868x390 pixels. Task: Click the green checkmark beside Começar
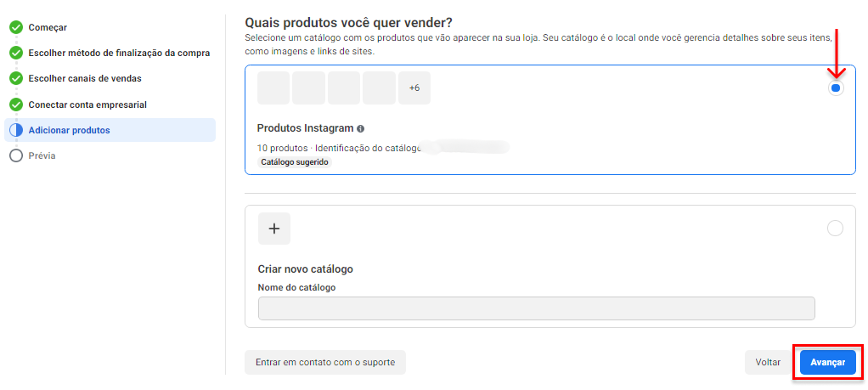[x=15, y=27]
